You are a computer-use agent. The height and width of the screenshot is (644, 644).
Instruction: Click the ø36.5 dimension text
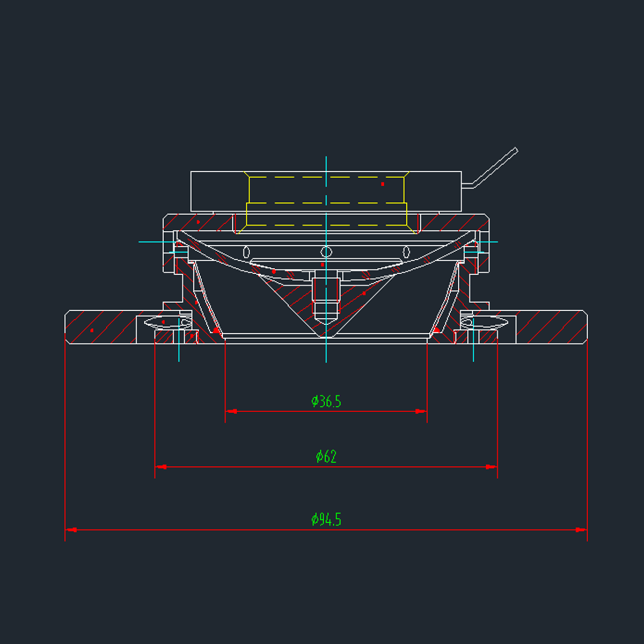click(326, 401)
